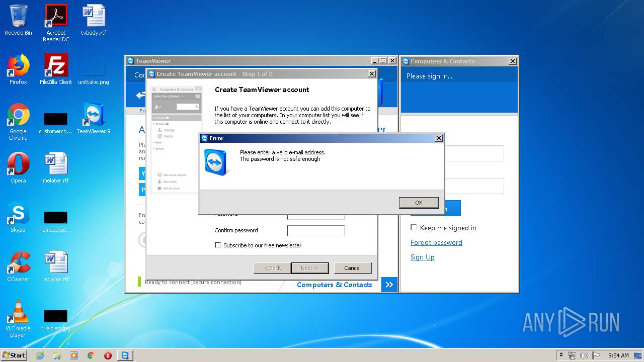This screenshot has height=362, width=644.
Task: Select customerco... desktop file
Action: point(56,123)
